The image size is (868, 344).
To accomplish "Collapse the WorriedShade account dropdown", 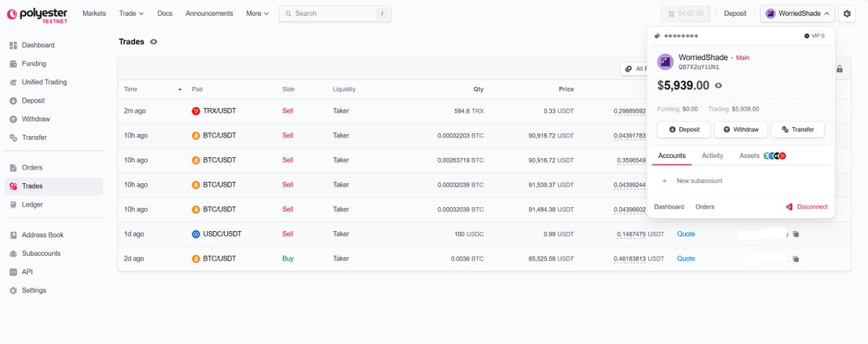I will (x=799, y=14).
